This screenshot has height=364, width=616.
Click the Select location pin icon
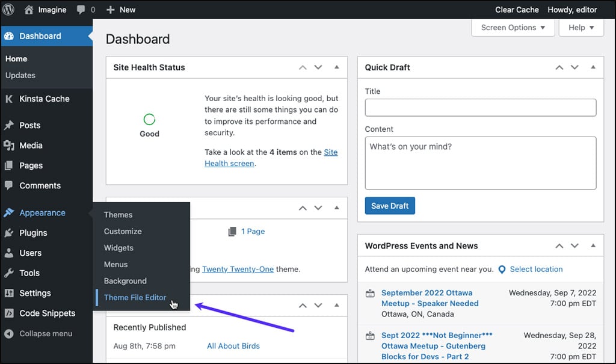[x=502, y=270]
